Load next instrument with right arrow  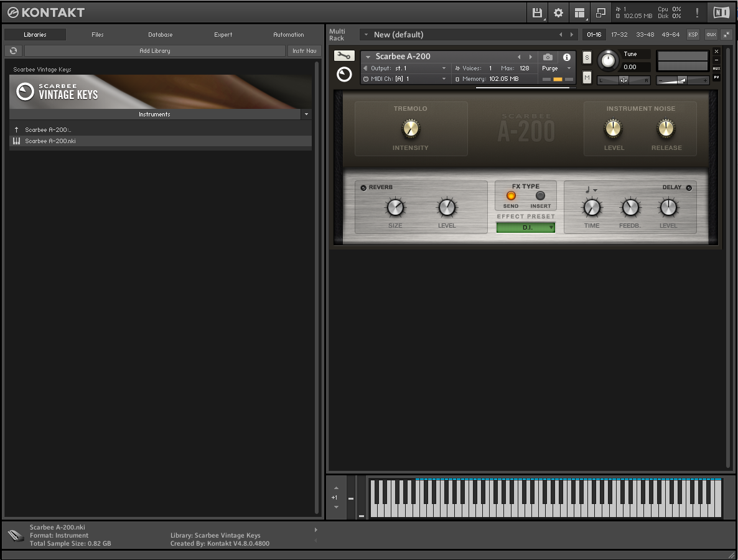(530, 57)
